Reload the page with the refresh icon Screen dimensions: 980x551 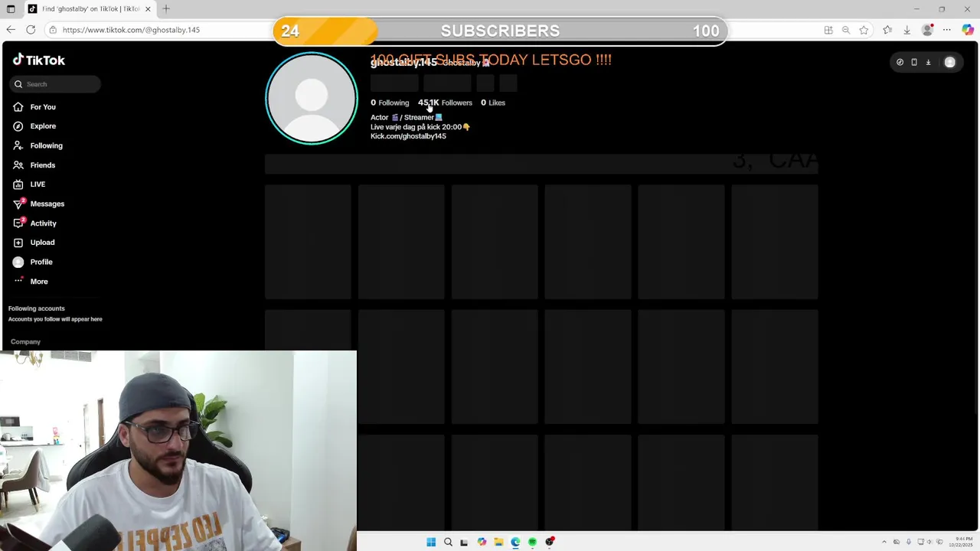coord(31,30)
